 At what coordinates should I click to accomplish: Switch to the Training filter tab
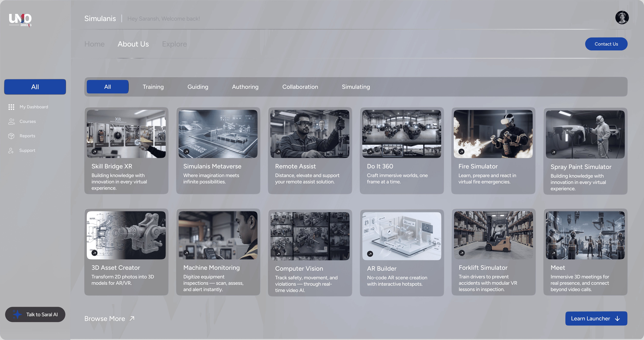tap(153, 87)
